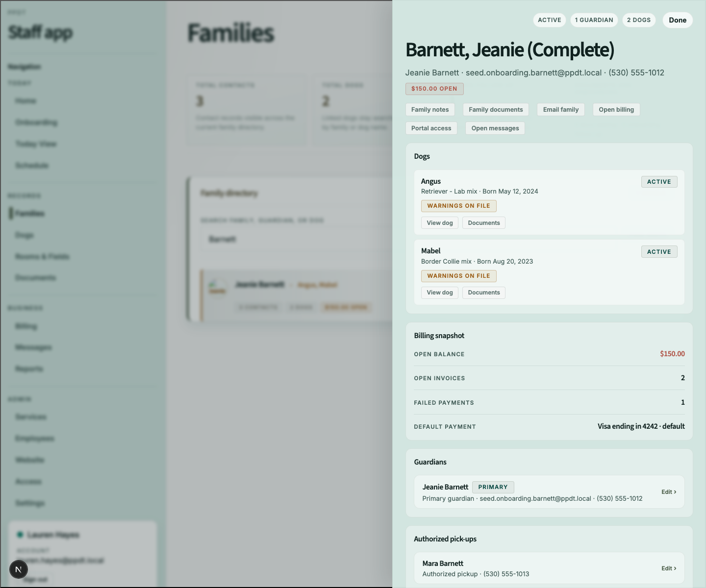Open Onboarding in sidebar

(x=36, y=122)
